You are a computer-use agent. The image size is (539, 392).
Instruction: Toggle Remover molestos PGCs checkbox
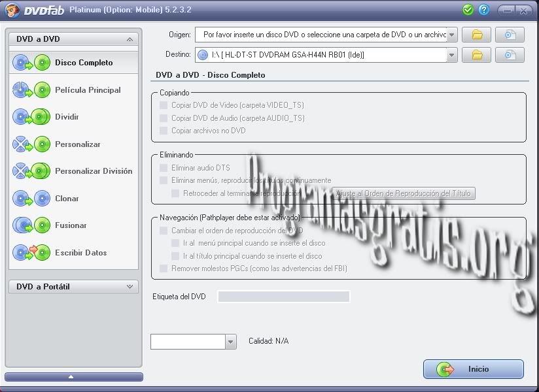pyautogui.click(x=164, y=269)
